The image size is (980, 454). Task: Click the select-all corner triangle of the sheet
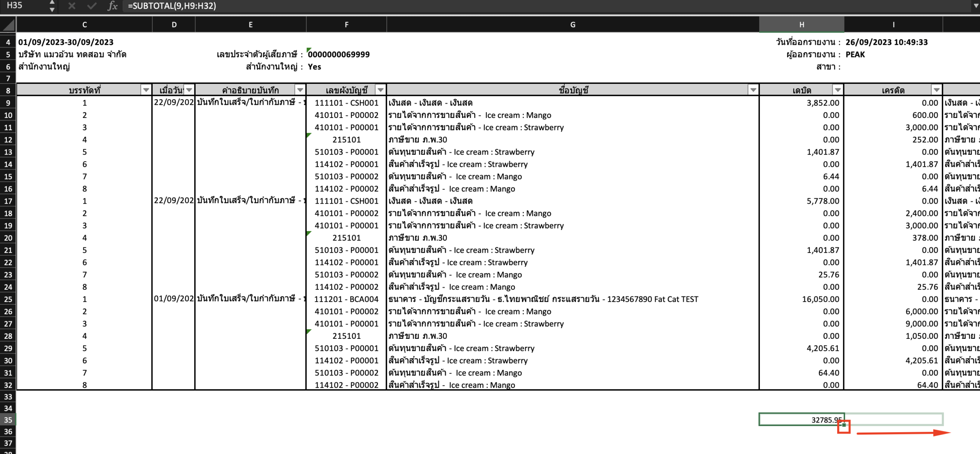pyautogui.click(x=8, y=25)
